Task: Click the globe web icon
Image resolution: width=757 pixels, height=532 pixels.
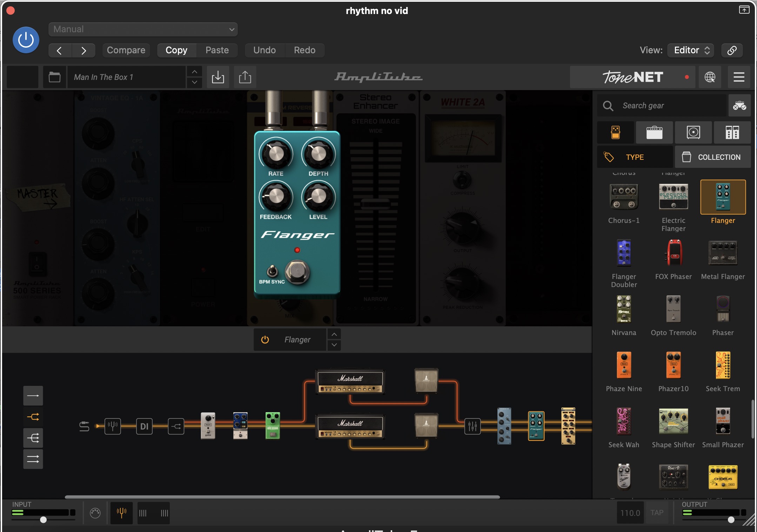Action: pyautogui.click(x=710, y=77)
